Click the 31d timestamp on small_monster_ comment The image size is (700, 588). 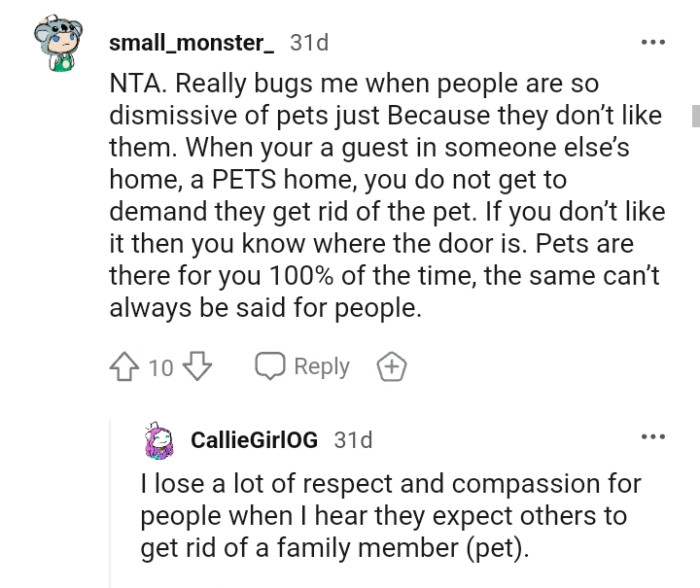tap(309, 44)
